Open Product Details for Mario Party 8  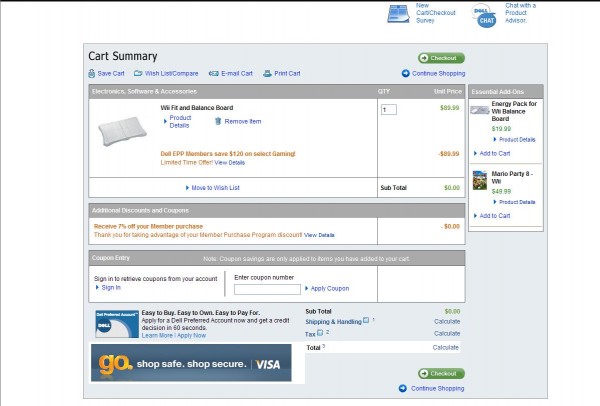click(517, 202)
